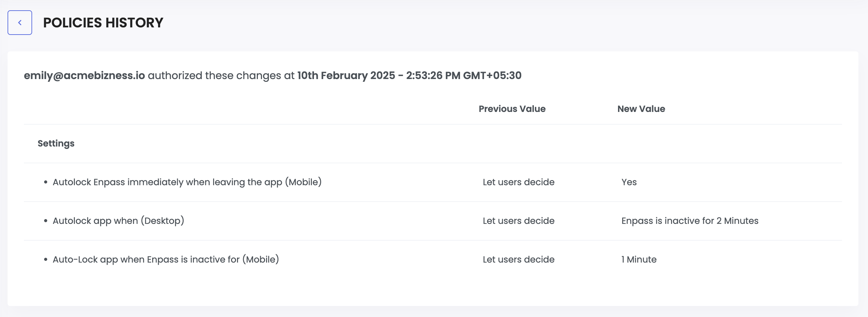
Task: Click the bullet beside Auto-Lock app when Enpass
Action: pos(46,260)
